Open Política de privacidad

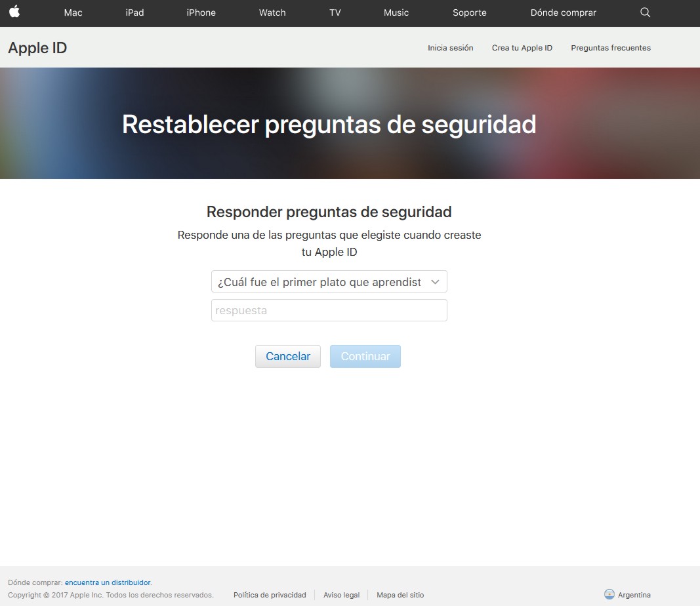point(270,595)
